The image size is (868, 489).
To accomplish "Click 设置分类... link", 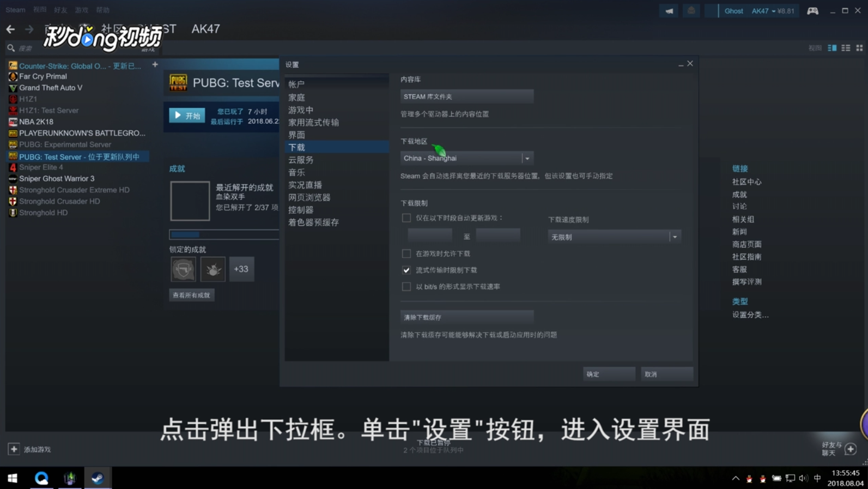I will 750,315.
